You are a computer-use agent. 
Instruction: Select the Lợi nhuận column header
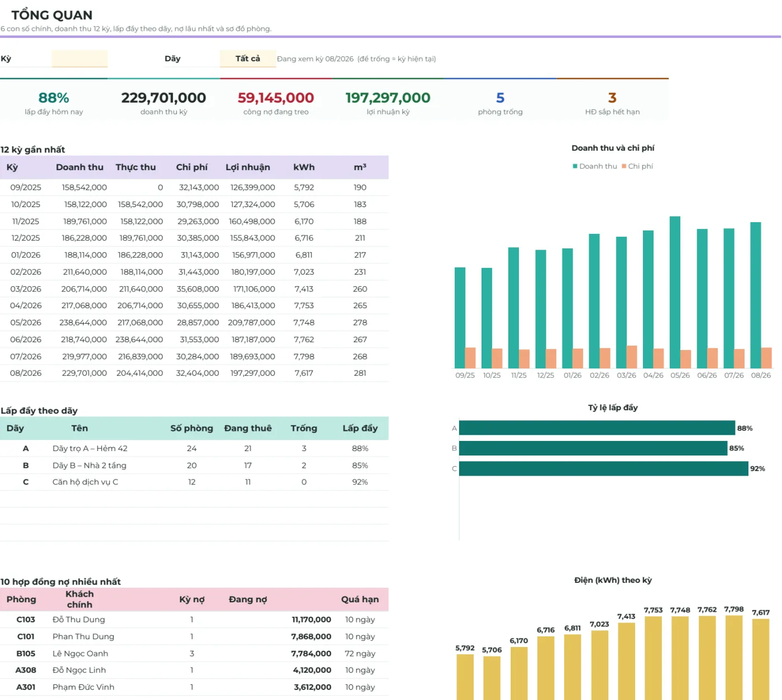247,167
